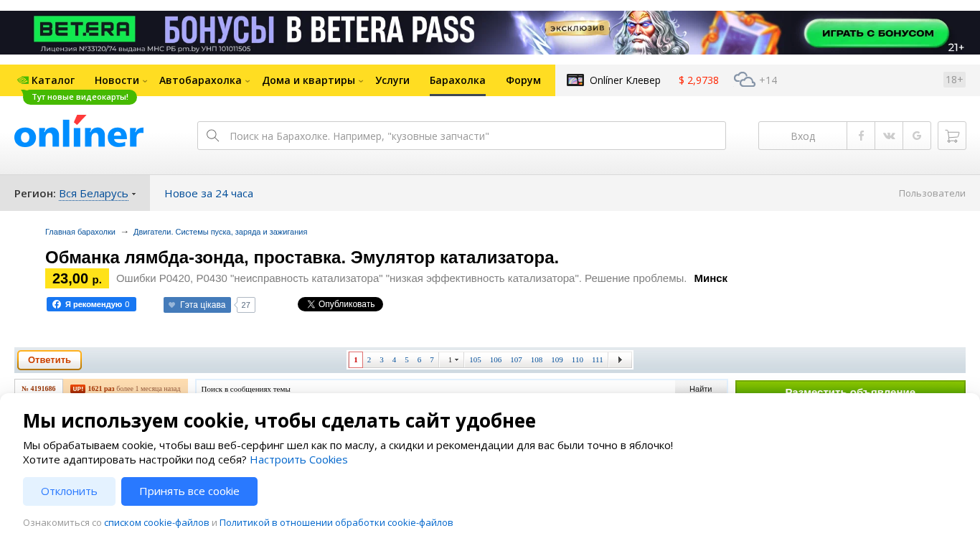980x551 pixels.
Task: Go to page 105 of thread
Action: tap(475, 359)
